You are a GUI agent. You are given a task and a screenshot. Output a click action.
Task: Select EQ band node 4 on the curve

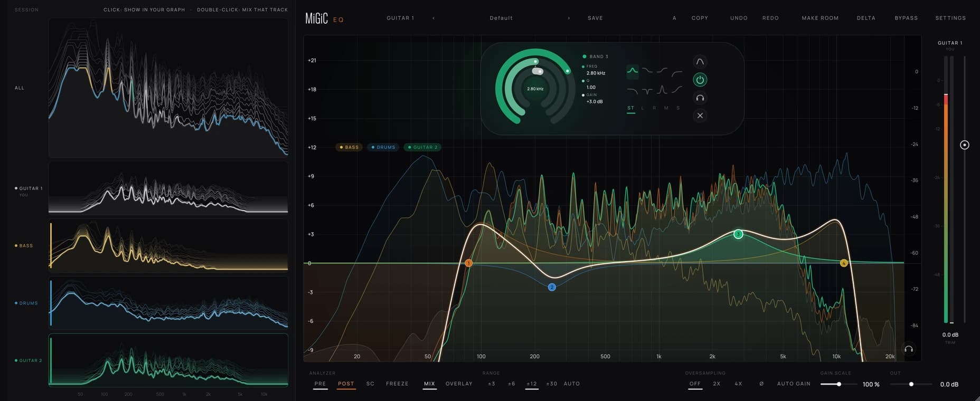[844, 263]
